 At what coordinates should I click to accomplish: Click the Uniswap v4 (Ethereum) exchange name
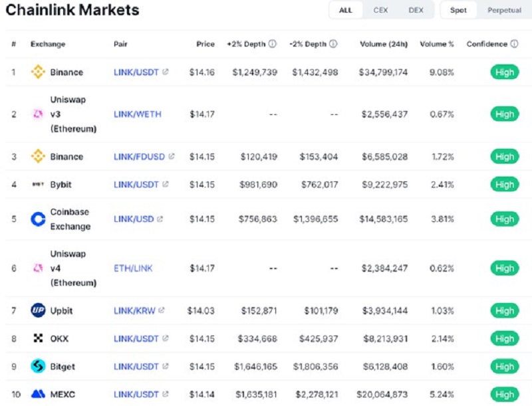click(73, 268)
